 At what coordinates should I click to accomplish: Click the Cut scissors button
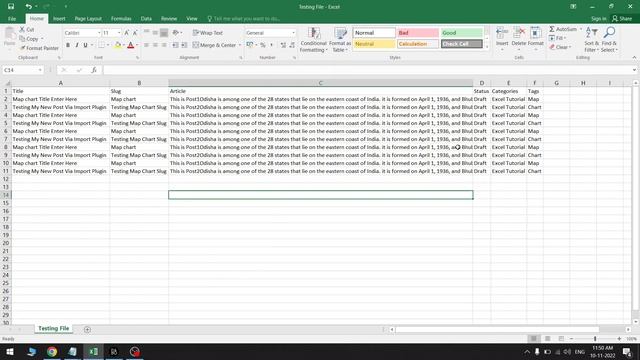coord(27,29)
